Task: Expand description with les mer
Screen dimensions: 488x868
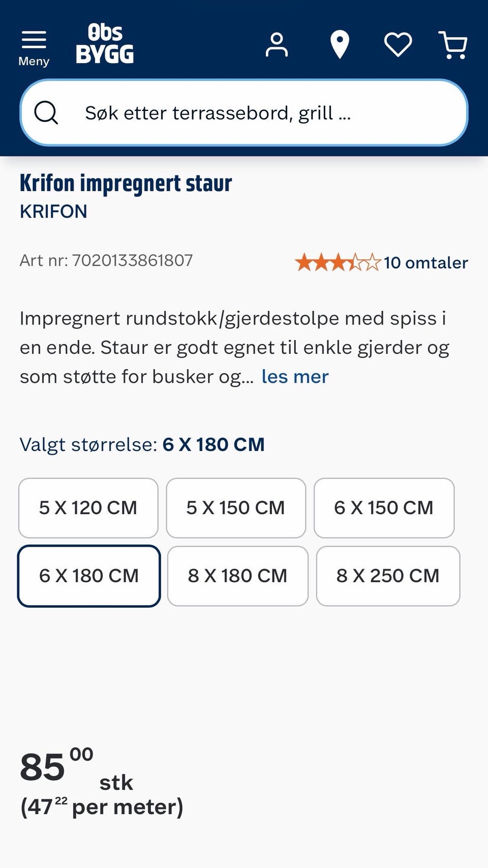Action: 295,377
